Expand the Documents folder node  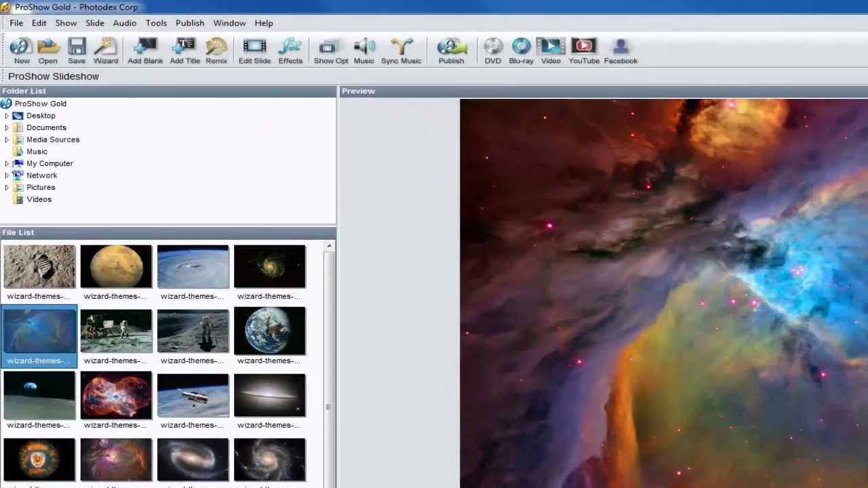[7, 127]
